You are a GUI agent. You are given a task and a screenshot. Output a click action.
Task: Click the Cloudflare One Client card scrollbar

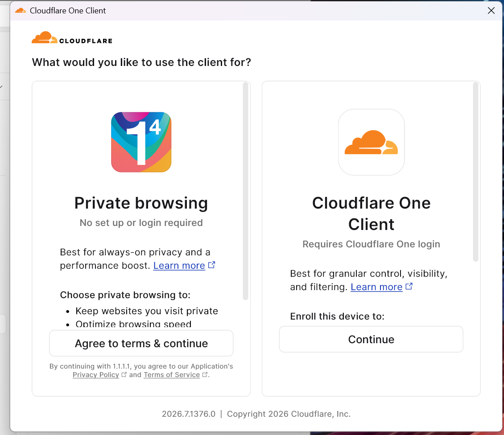tap(476, 172)
